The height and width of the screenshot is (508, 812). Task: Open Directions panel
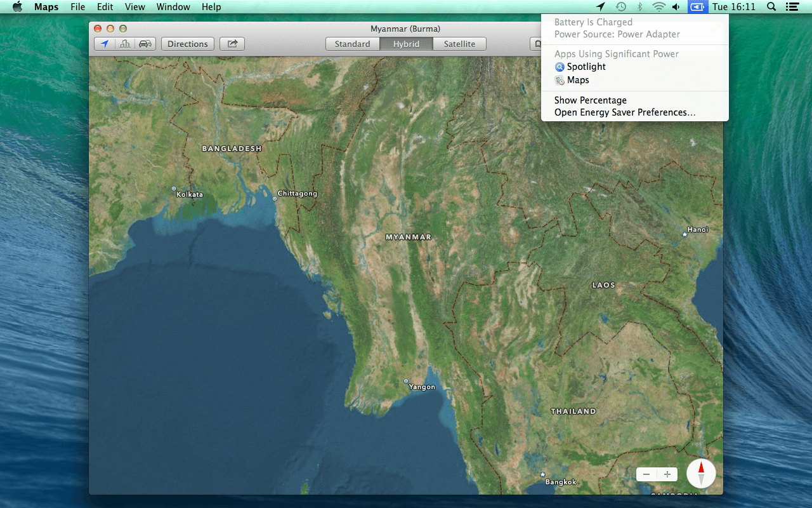pyautogui.click(x=188, y=44)
